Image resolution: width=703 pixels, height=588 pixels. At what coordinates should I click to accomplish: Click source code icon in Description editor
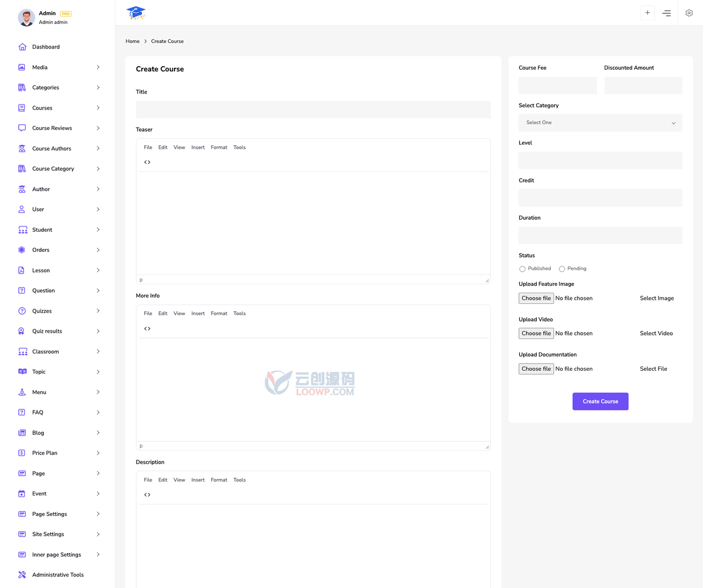[x=147, y=495]
